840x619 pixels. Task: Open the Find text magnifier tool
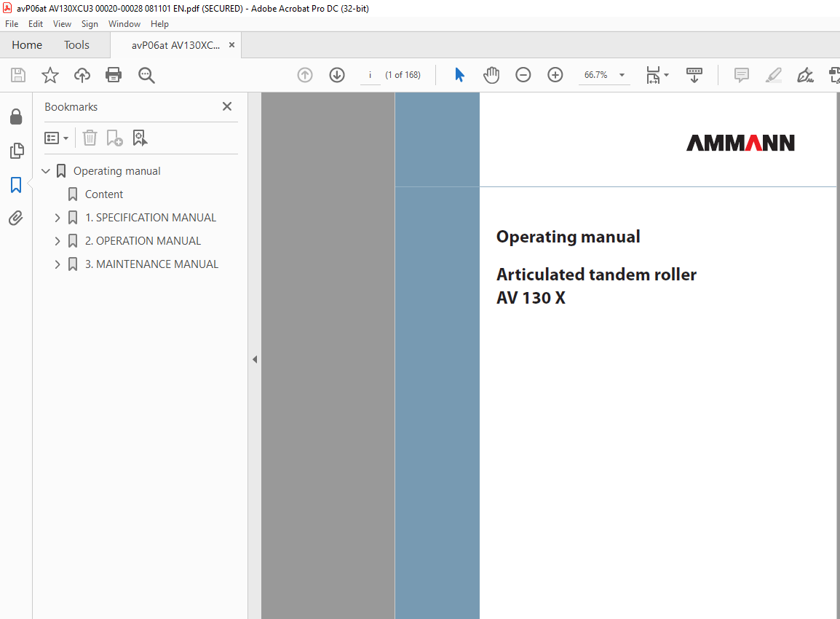pos(146,75)
